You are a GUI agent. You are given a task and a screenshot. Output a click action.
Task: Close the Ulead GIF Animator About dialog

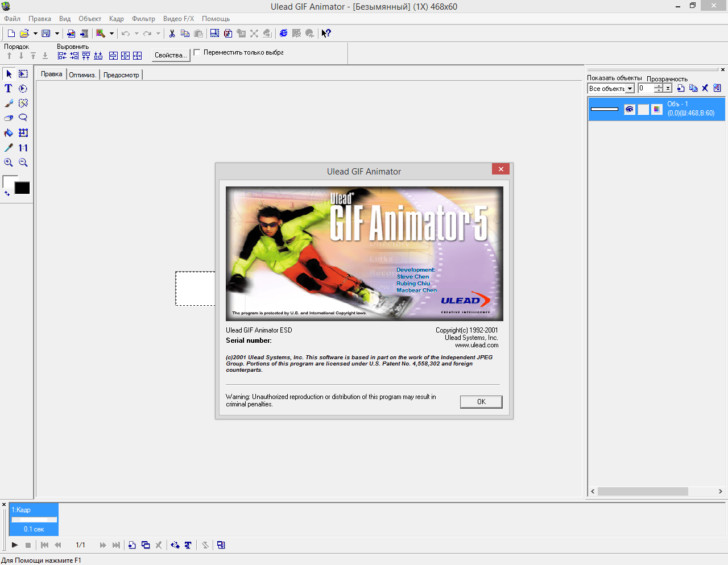coord(500,169)
